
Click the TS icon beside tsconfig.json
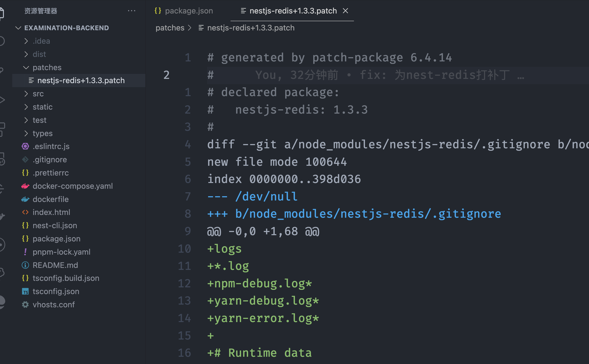(x=25, y=291)
